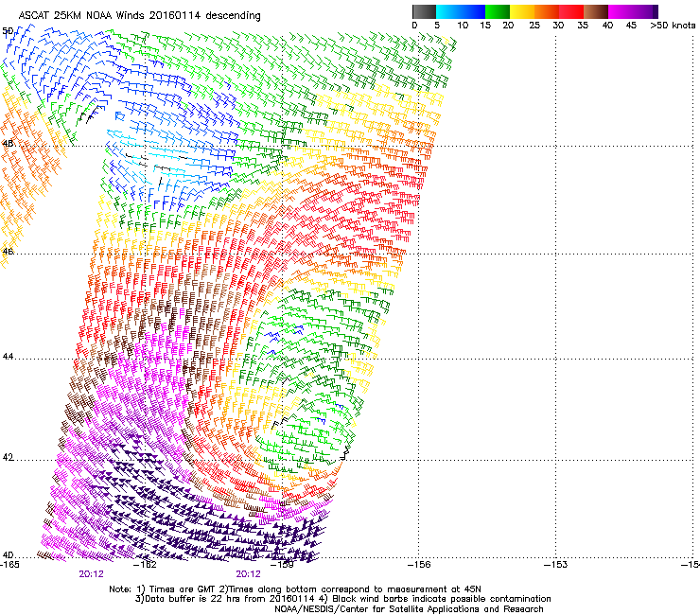The height and width of the screenshot is (615, 700).
Task: Click the magenta 40-45 knots legend swatch
Action: (621, 11)
